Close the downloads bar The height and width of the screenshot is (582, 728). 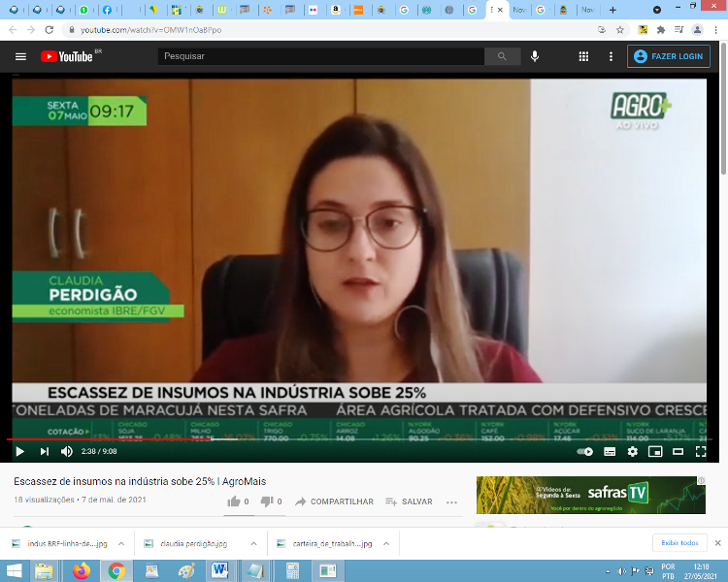717,542
